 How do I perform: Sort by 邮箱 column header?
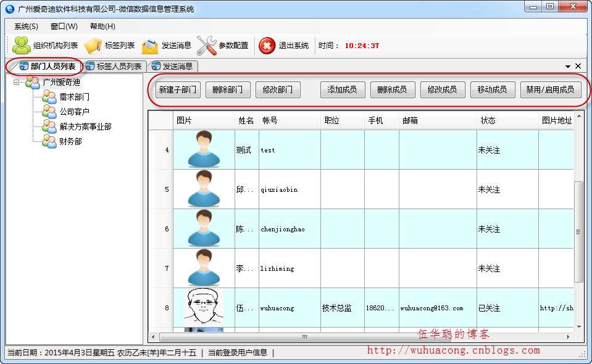(438, 121)
